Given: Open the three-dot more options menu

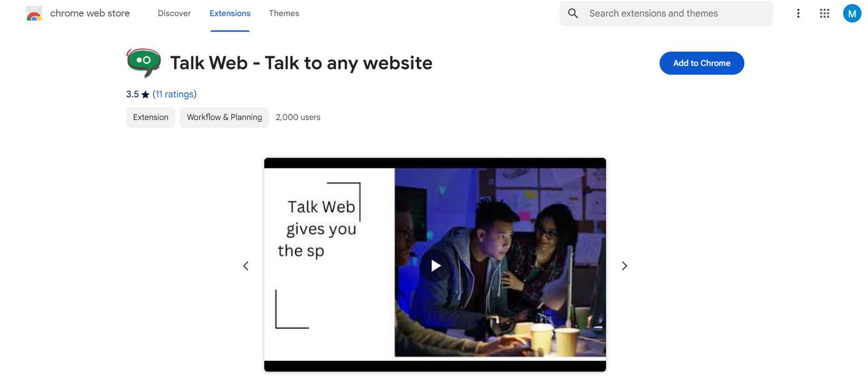Looking at the screenshot, I should pyautogui.click(x=797, y=14).
